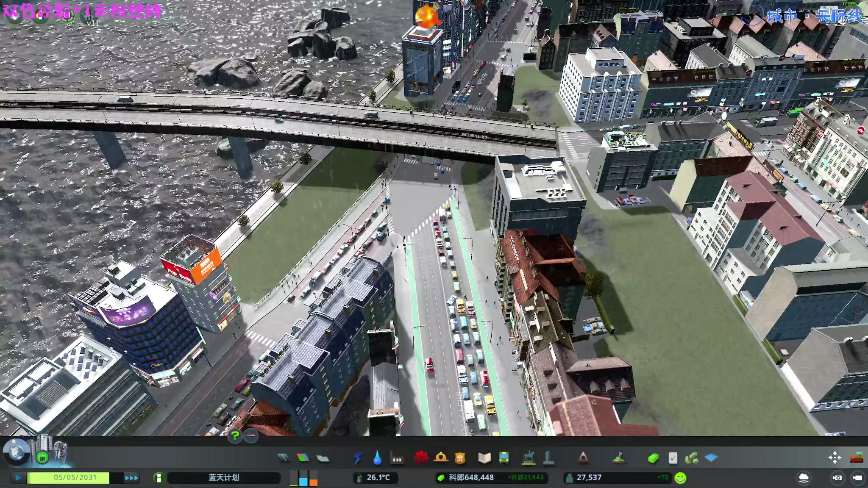Viewport: 868px width, 488px height.
Task: Toggle the green unlock milestones button
Action: [42, 457]
